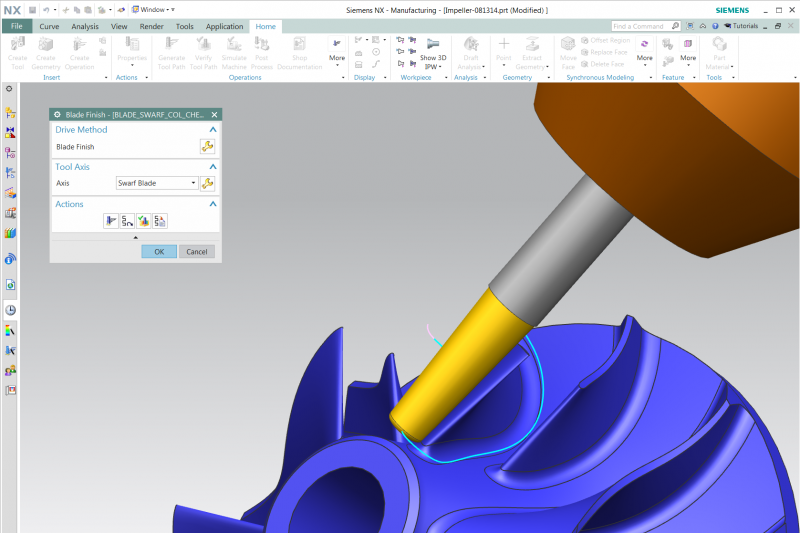Click the List tool path action icon
This screenshot has width=800, height=533.
160,221
